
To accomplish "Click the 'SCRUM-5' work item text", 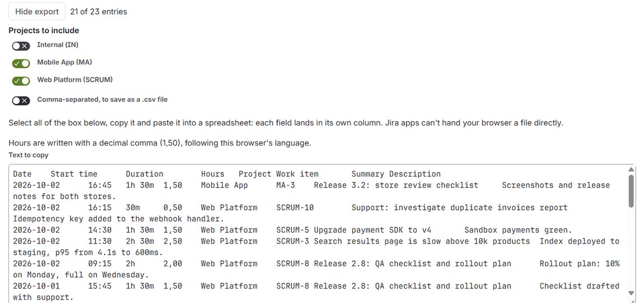I will (x=293, y=230).
